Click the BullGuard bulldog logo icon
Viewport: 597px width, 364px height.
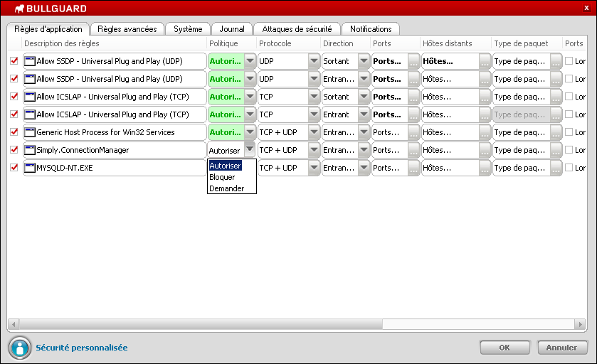(19, 9)
